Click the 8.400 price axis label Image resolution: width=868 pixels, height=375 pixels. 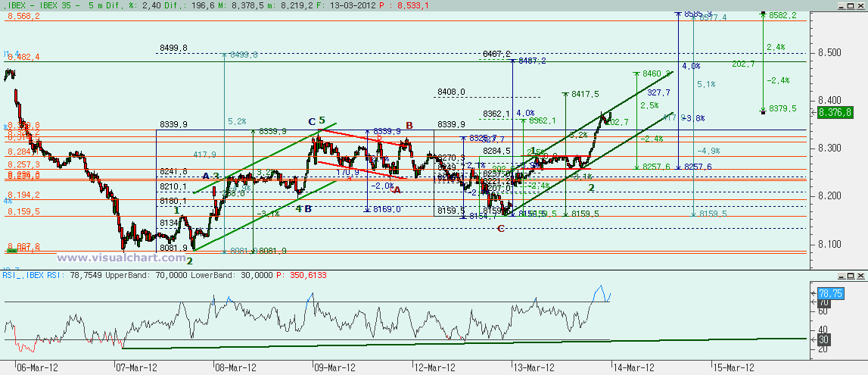click(829, 100)
